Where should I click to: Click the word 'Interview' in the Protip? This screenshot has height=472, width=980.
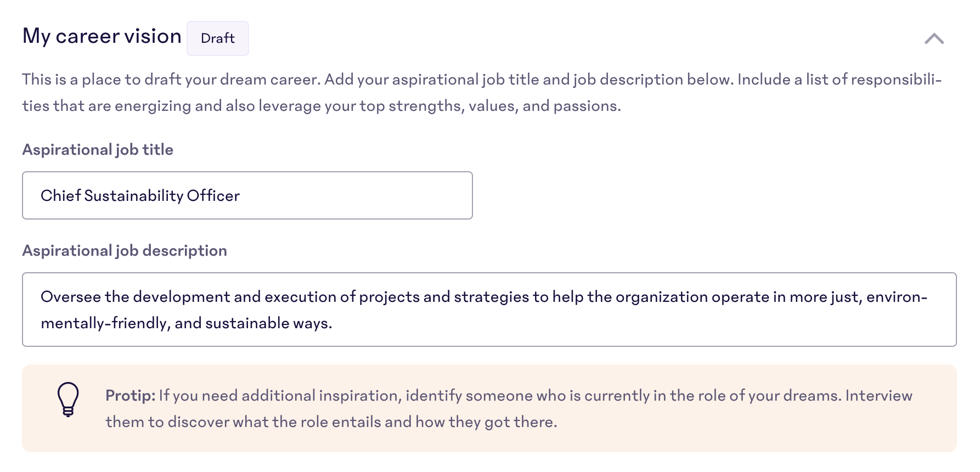(x=878, y=396)
